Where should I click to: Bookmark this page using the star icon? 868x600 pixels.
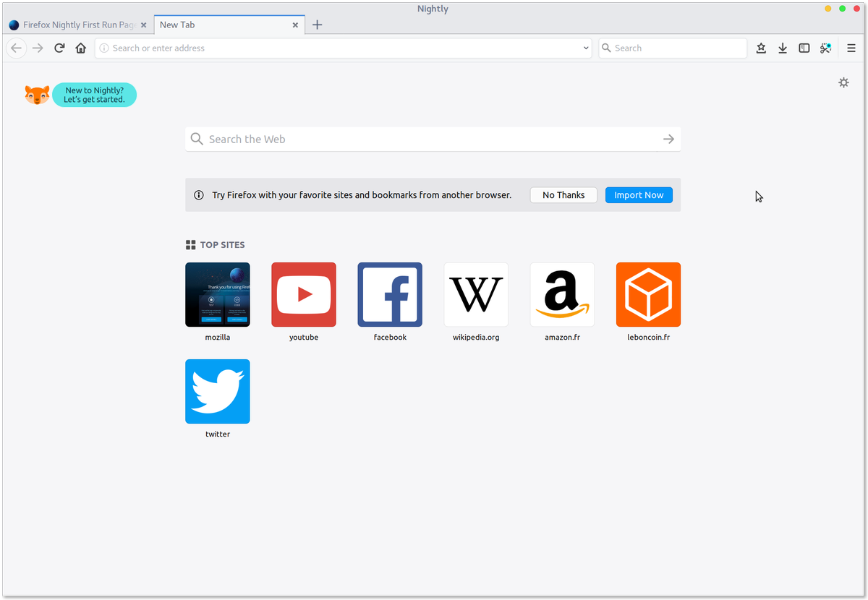tap(760, 48)
